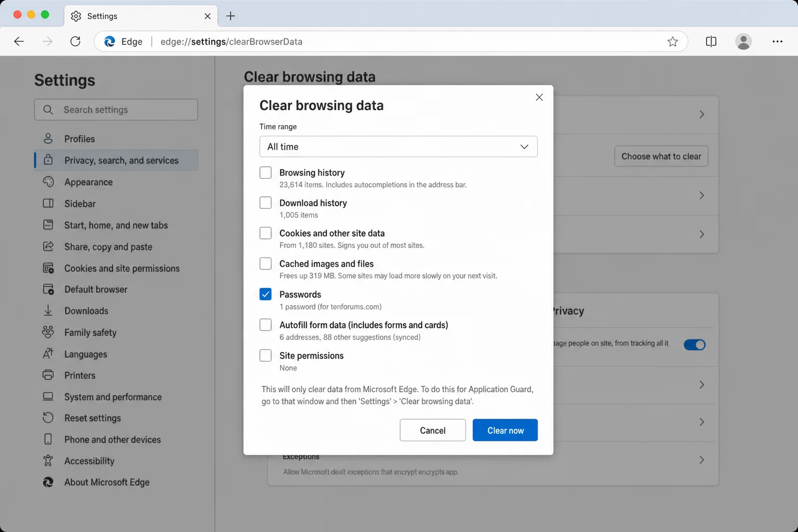Toggle the tracking prevention switch
The width and height of the screenshot is (798, 532).
695,344
